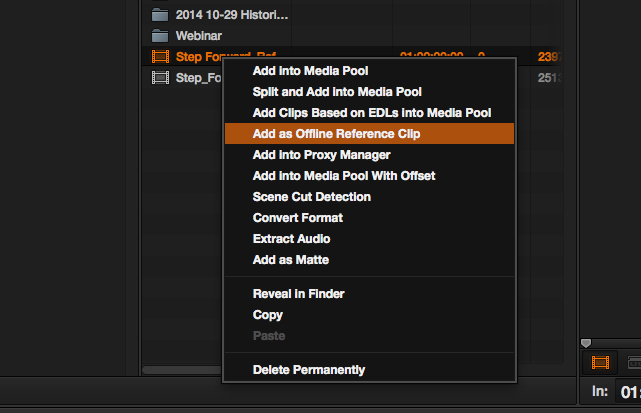Choose Add Clips Based on EDLs option

[371, 113]
